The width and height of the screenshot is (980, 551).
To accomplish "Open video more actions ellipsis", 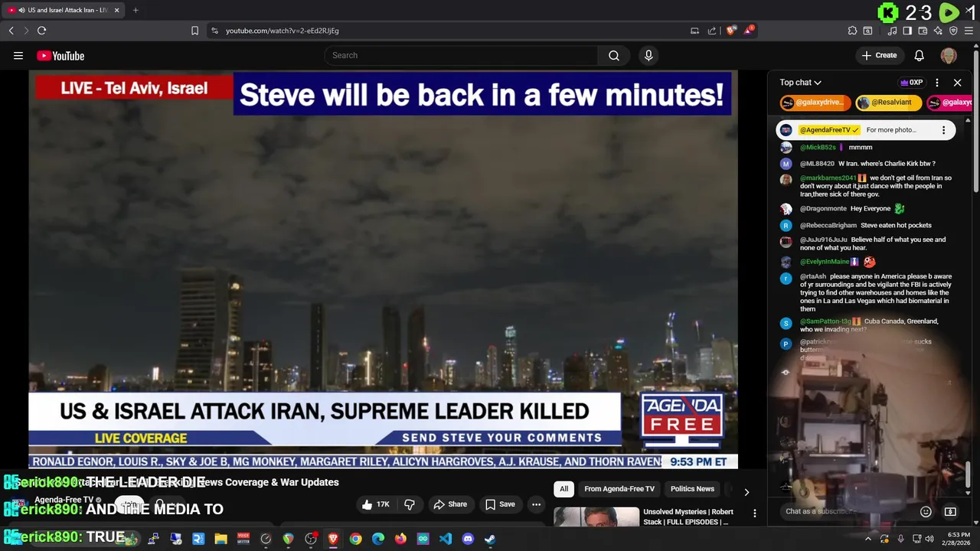I will click(x=536, y=504).
